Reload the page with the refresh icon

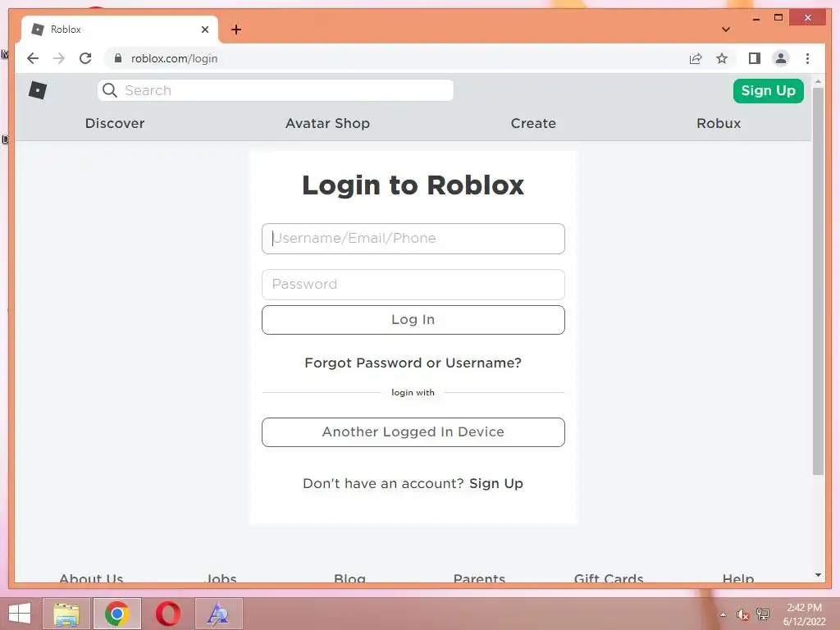pos(85,58)
